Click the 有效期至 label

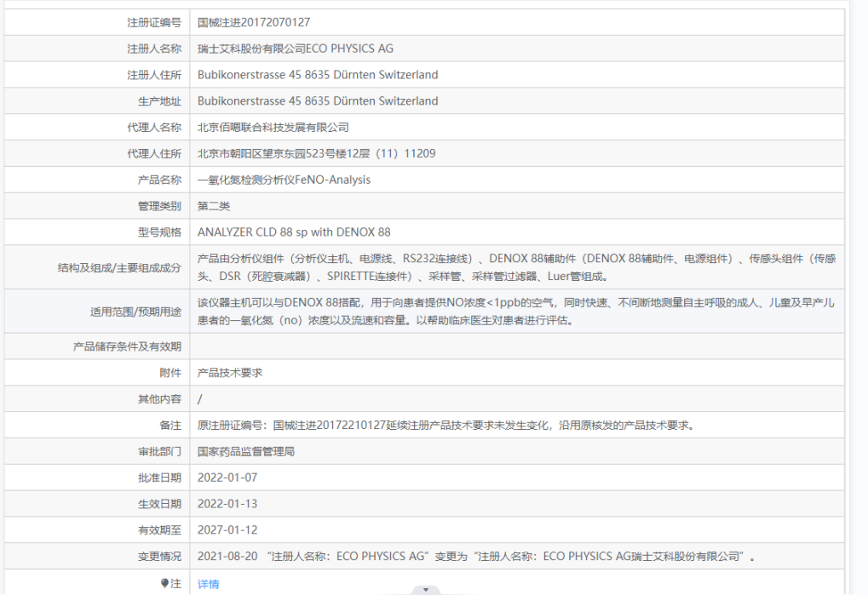pos(159,529)
